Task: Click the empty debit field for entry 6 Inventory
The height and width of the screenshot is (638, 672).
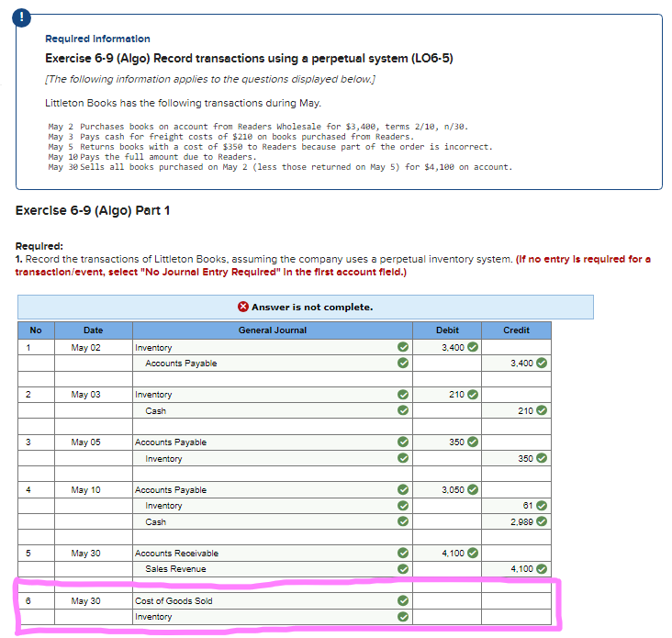Action: [x=447, y=617]
